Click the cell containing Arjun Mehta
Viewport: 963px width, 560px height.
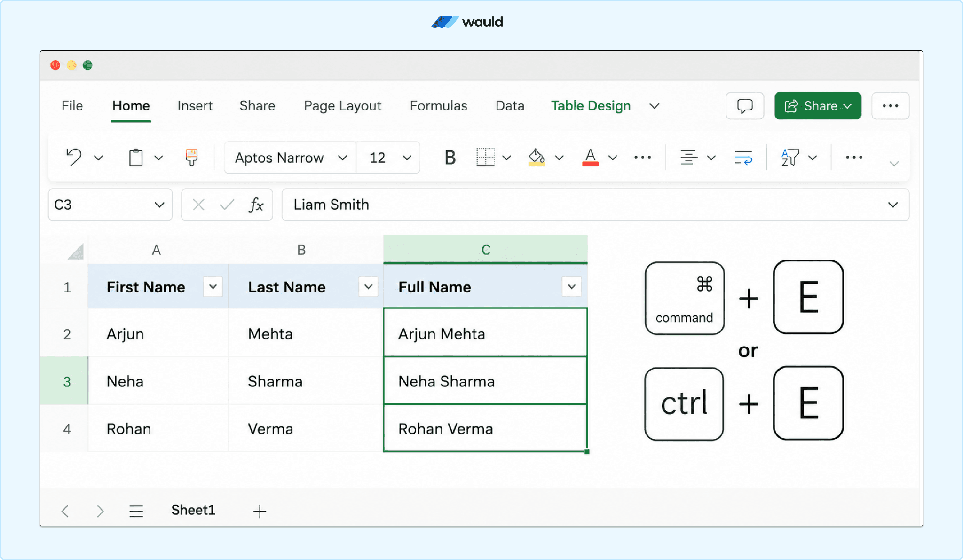(485, 332)
